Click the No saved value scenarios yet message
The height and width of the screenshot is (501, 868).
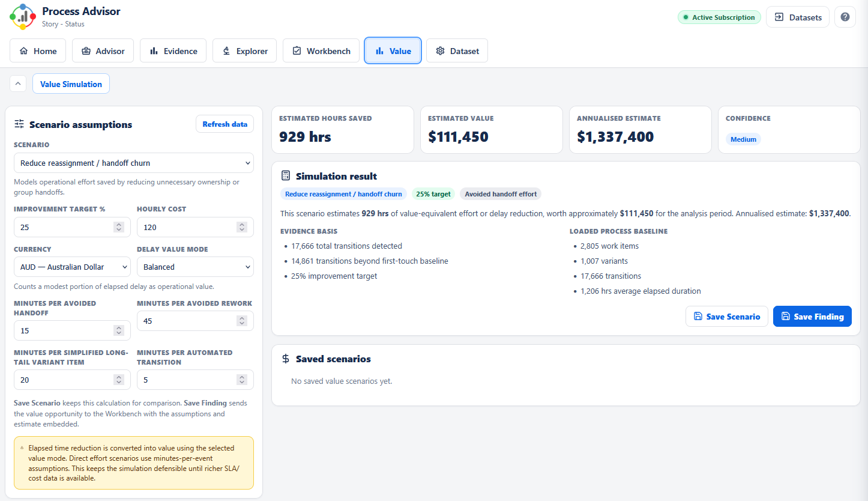click(x=342, y=381)
